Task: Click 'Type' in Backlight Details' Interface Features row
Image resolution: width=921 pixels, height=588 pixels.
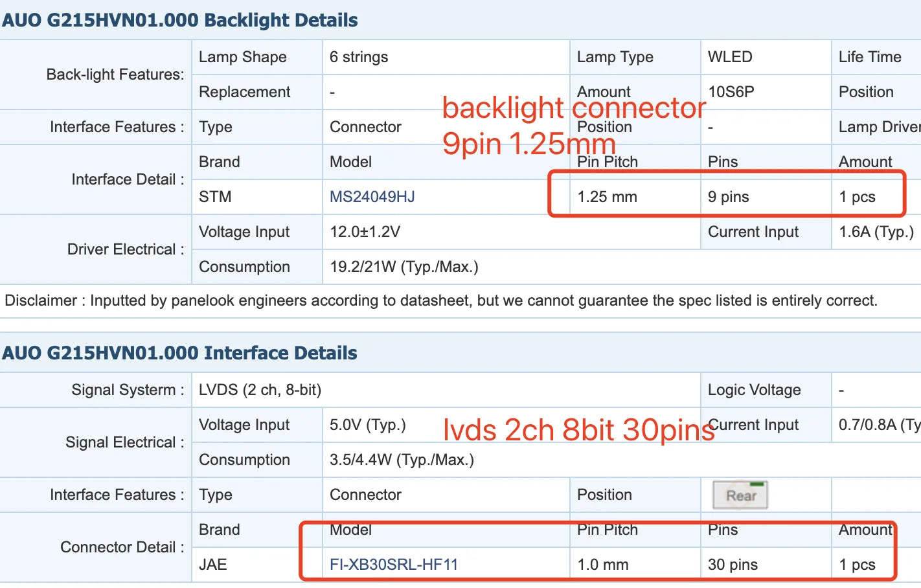Action: point(216,127)
